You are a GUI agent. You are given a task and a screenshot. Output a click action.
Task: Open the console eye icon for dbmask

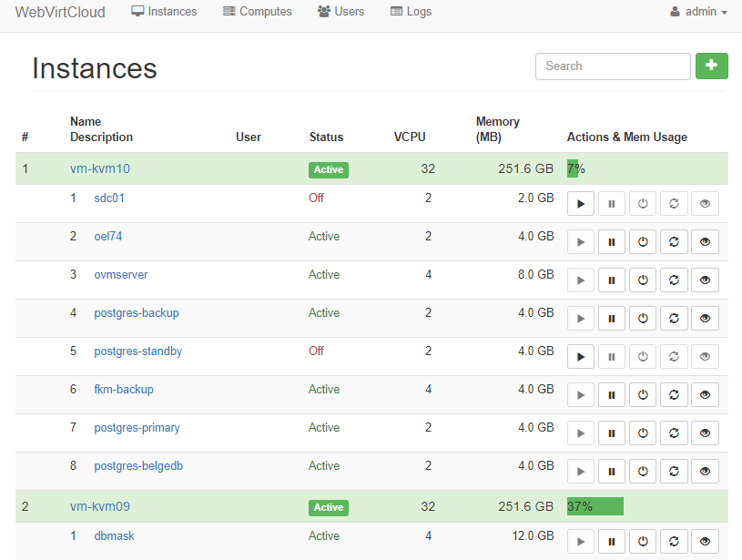(705, 541)
